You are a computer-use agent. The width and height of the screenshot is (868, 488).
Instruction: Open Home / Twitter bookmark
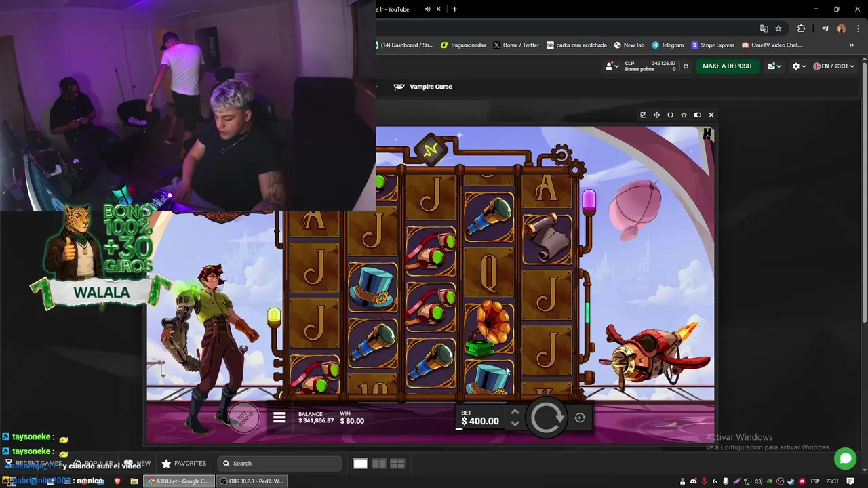click(516, 45)
